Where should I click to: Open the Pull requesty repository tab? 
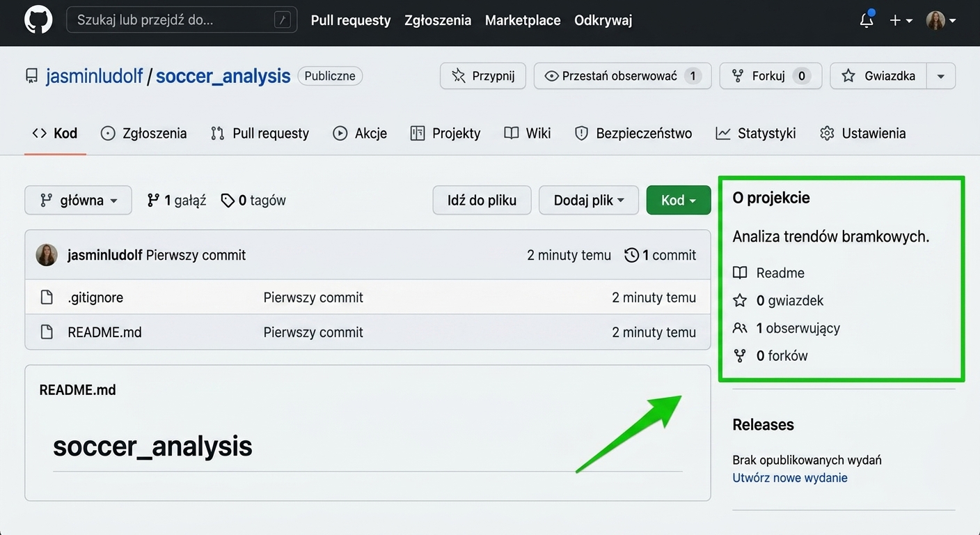tap(260, 133)
